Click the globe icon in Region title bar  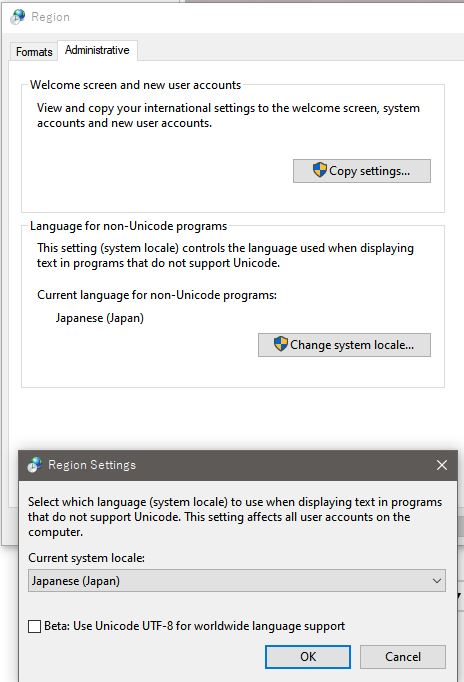(18, 17)
